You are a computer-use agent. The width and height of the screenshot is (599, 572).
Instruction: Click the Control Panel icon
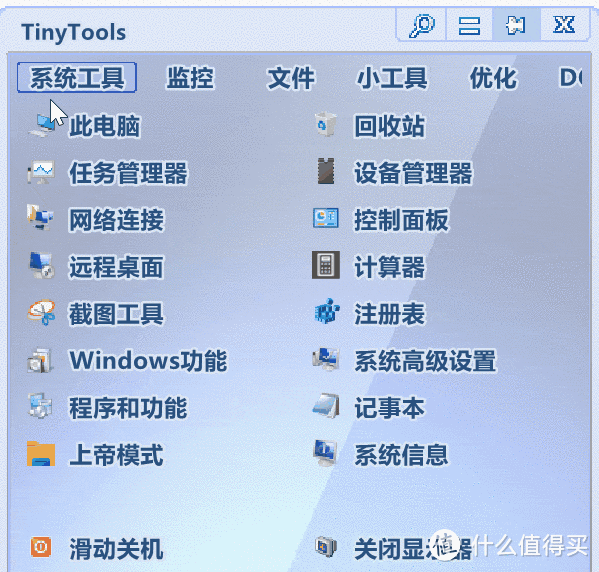326,218
